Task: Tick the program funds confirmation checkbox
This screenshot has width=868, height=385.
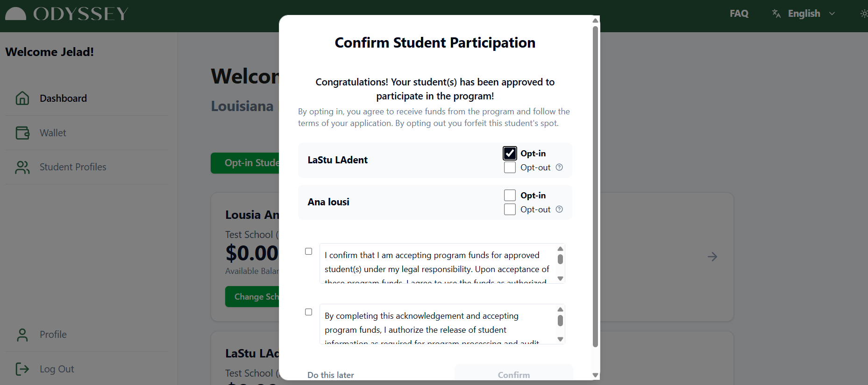Action: tap(309, 252)
